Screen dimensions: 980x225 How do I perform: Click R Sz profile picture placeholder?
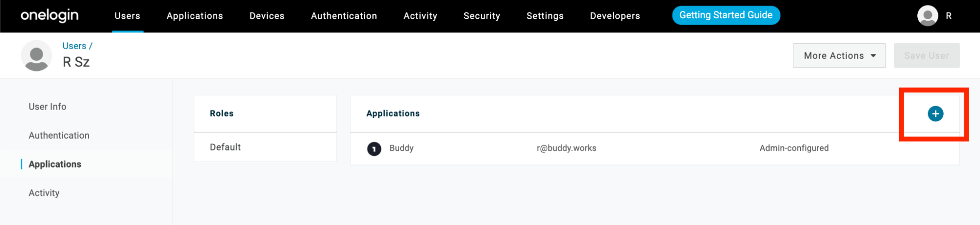pyautogui.click(x=36, y=56)
